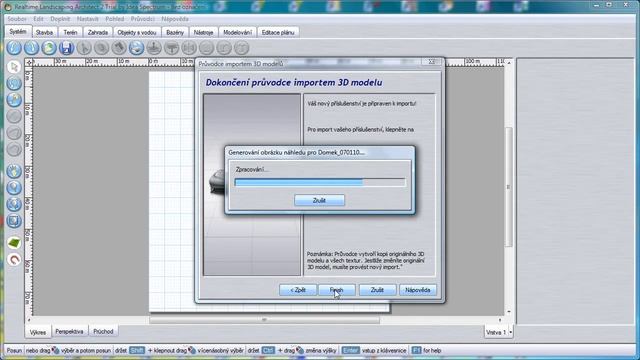Open the Doplnit menu
This screenshot has width=640, height=360.
(60, 19)
